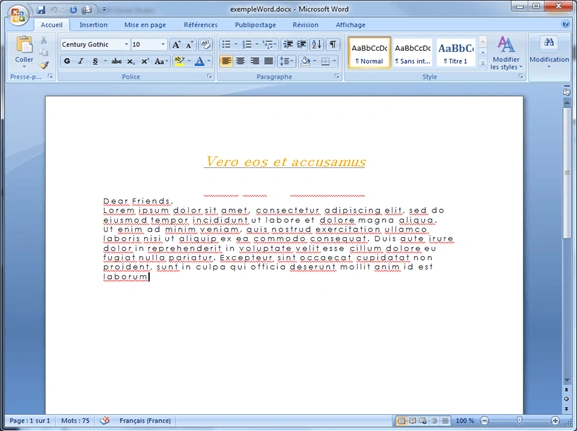Screen dimensions: 577x431
Task: Save document with Quick Access icon
Action: point(41,10)
